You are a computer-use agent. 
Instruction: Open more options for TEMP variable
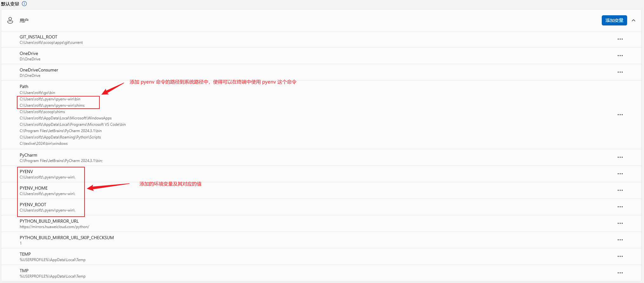point(620,256)
